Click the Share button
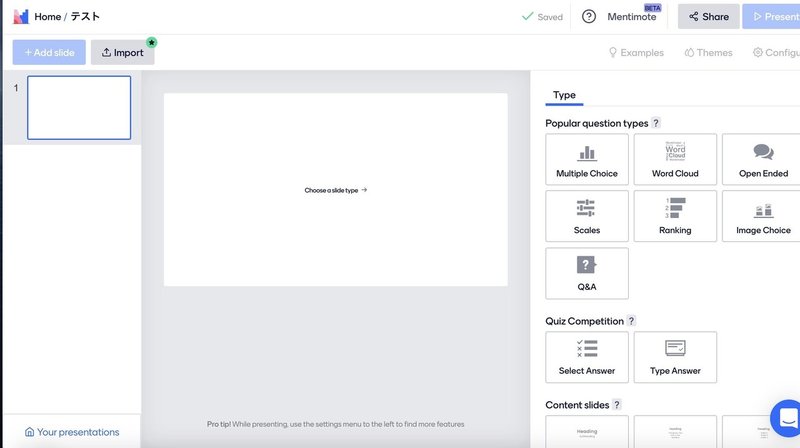 (709, 17)
